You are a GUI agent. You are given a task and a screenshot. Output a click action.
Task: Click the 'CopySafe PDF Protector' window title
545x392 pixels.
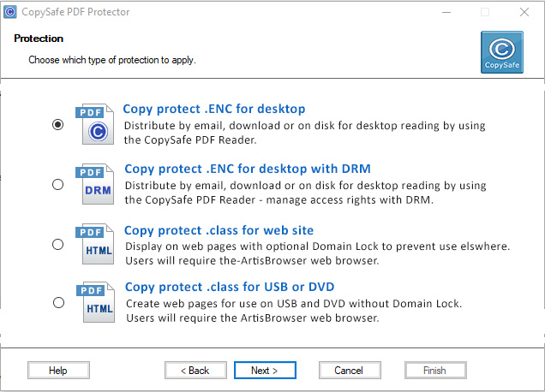tap(75, 12)
